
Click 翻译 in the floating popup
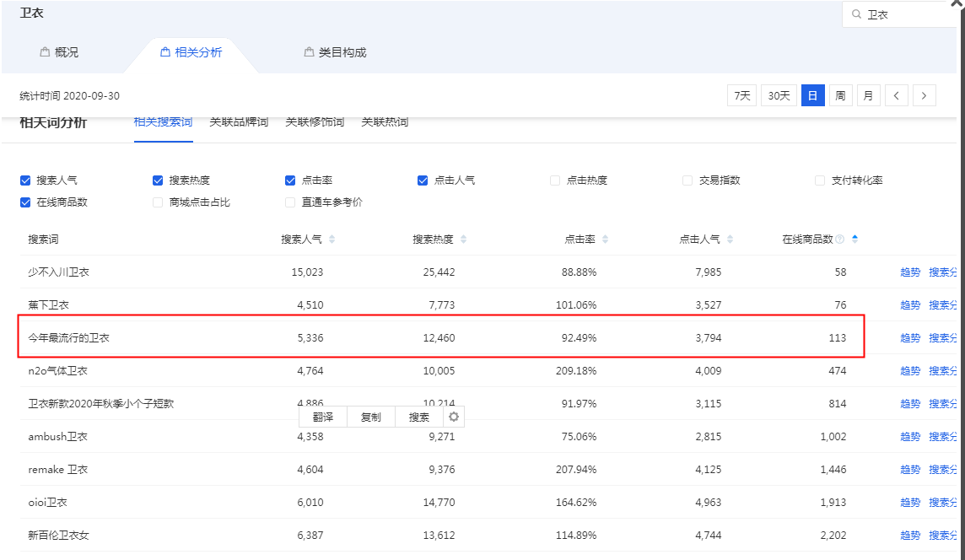pyautogui.click(x=323, y=417)
